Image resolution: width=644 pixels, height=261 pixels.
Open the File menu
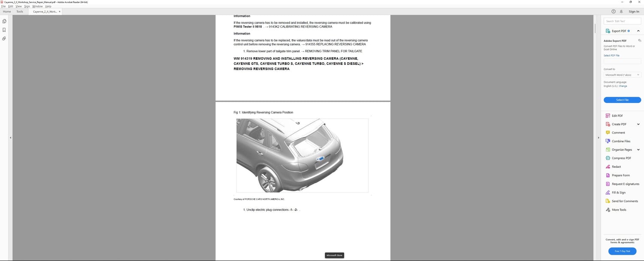pyautogui.click(x=3, y=6)
